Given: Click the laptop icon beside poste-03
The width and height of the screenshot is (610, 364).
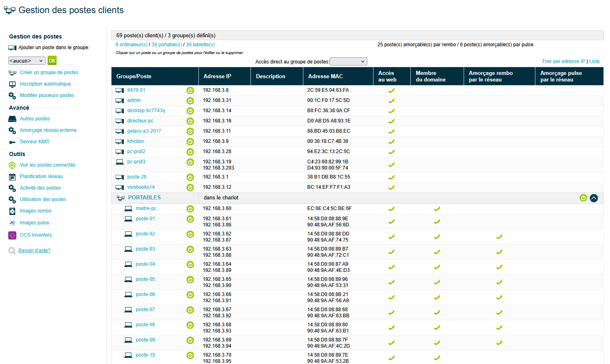Looking at the screenshot, I should pyautogui.click(x=128, y=249).
